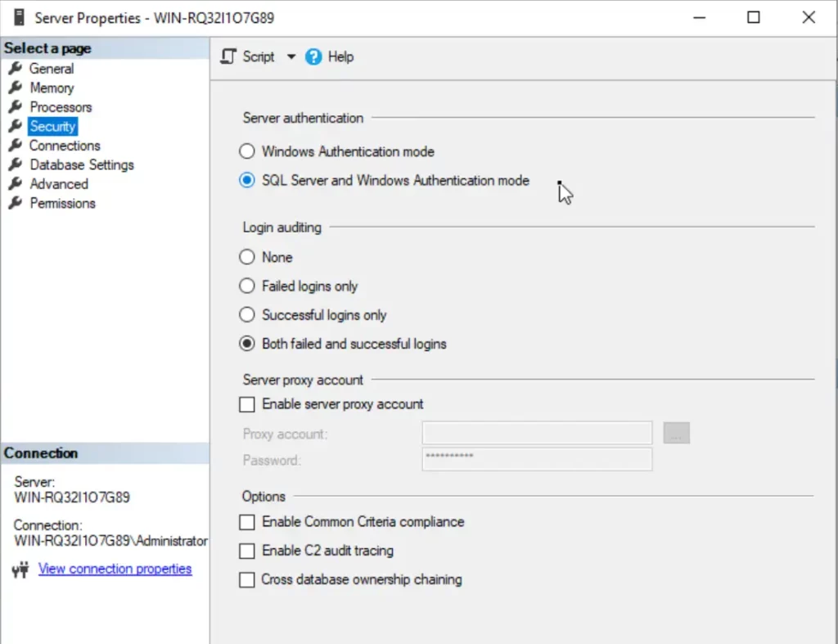Expand the Script dropdown arrow
The height and width of the screenshot is (644, 838).
pyautogui.click(x=291, y=56)
